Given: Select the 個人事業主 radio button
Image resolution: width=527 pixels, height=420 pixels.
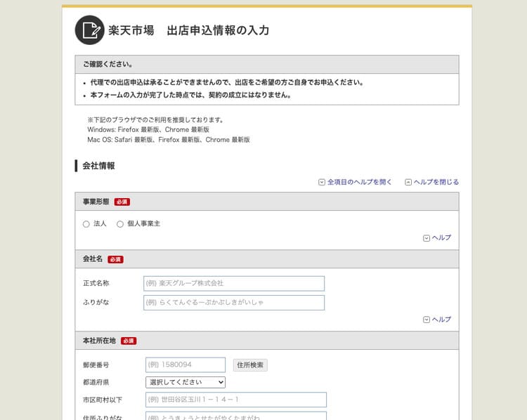Looking at the screenshot, I should [x=120, y=224].
